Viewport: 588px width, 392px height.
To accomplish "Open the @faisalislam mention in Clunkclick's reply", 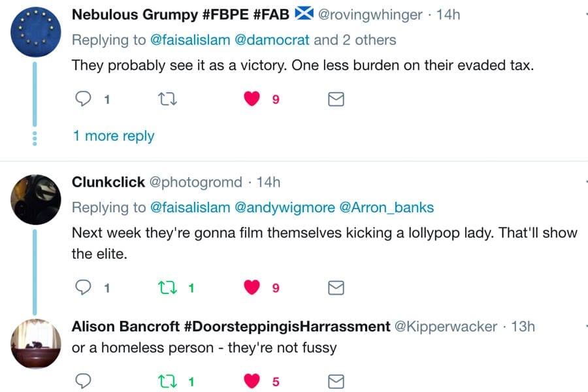I will 190,208.
